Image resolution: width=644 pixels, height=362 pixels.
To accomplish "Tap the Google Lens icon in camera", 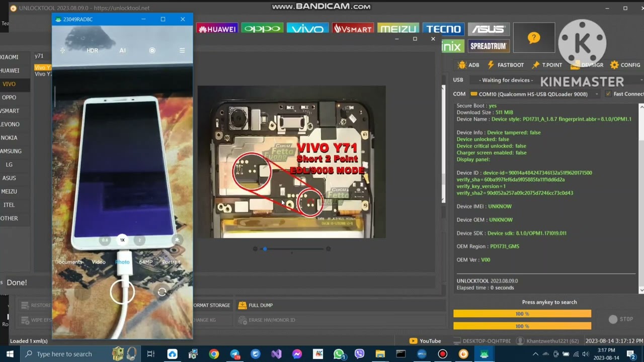I will (x=152, y=50).
